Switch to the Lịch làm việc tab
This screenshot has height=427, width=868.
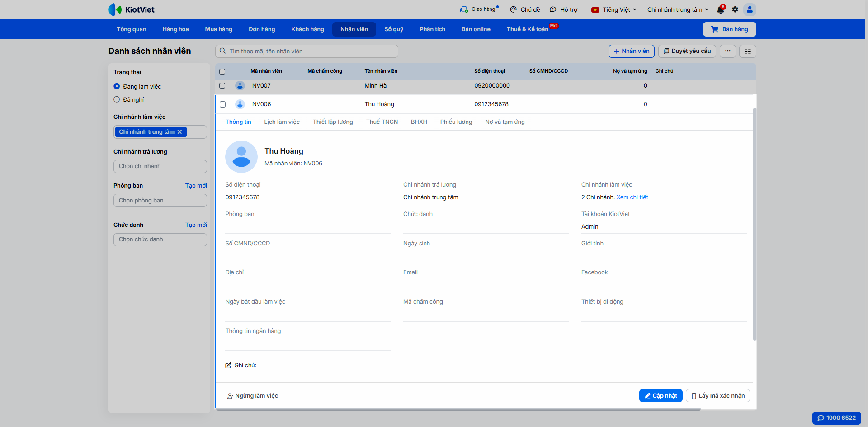(282, 122)
